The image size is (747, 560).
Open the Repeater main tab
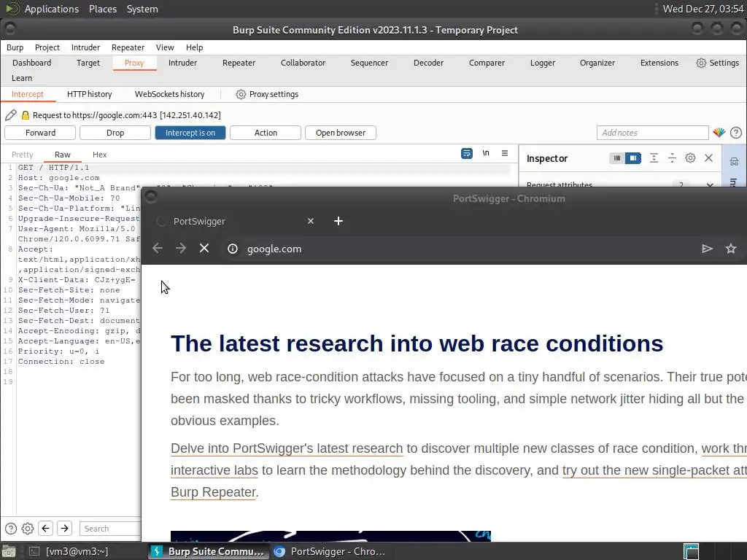point(239,63)
